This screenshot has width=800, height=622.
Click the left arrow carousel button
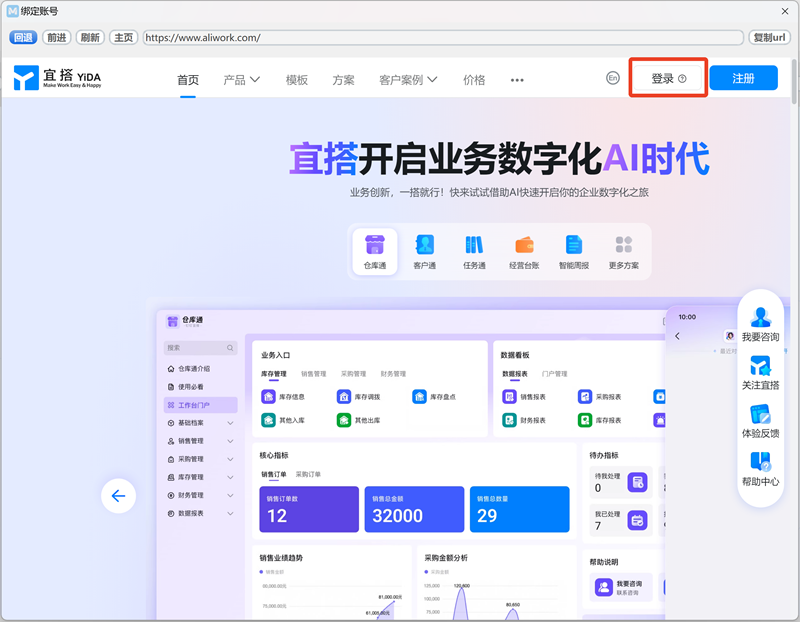(118, 495)
